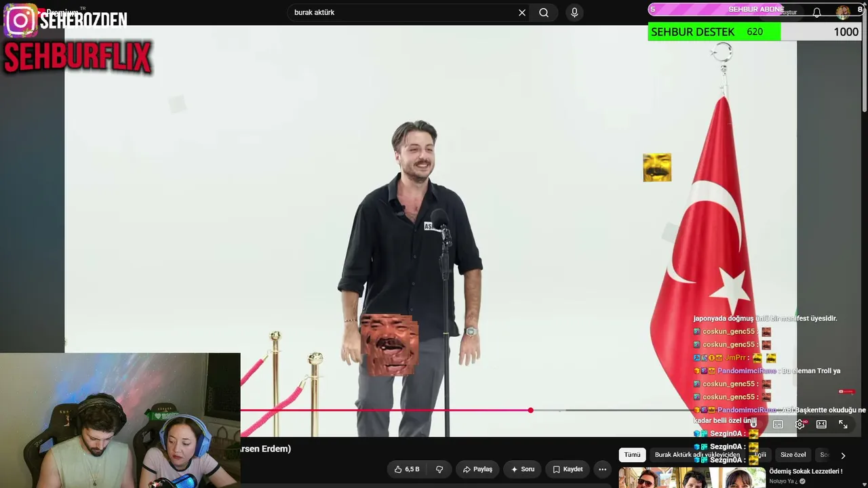
Task: Open the three-dot more actions menu
Action: [602, 469]
